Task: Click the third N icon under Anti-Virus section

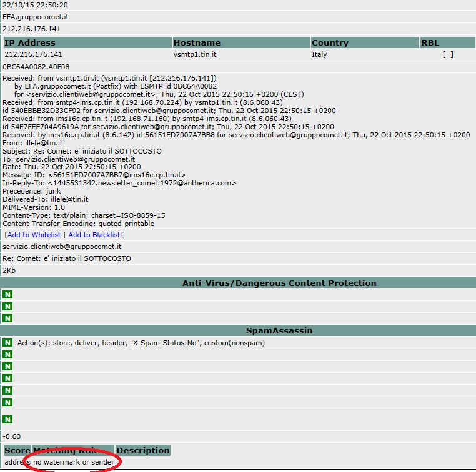Action: (7, 318)
